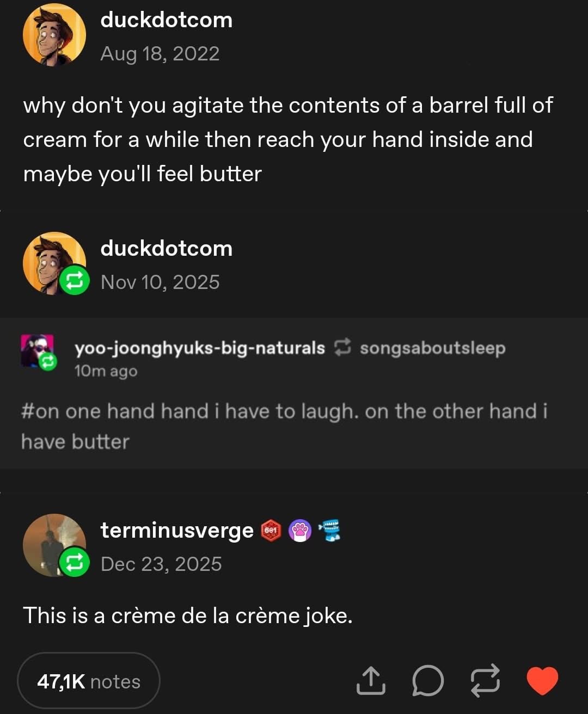The width and height of the screenshot is (588, 714).
Task: Open duckdotcom username on Nov 10 reblog
Action: coord(166,248)
